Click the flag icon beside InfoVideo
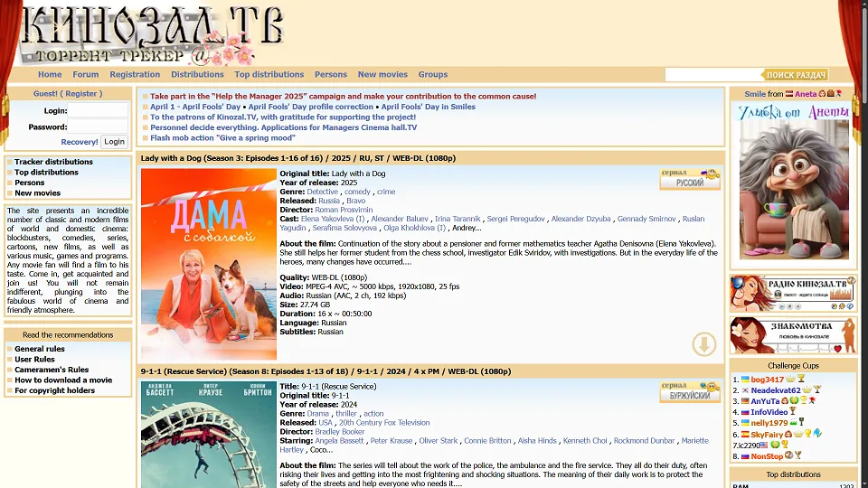 click(x=745, y=412)
